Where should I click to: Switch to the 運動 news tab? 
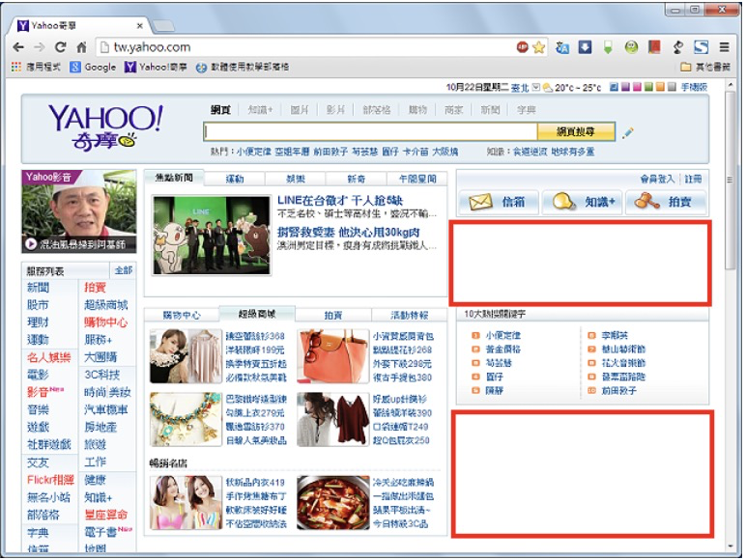[x=235, y=180]
